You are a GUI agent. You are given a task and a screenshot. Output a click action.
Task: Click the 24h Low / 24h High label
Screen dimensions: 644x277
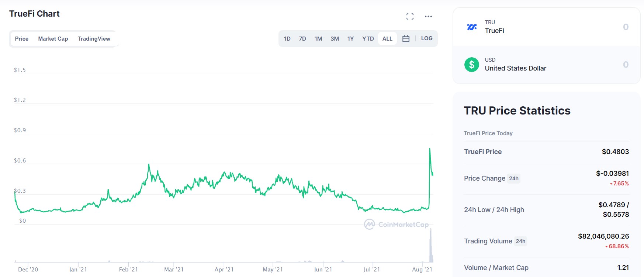pyautogui.click(x=494, y=209)
